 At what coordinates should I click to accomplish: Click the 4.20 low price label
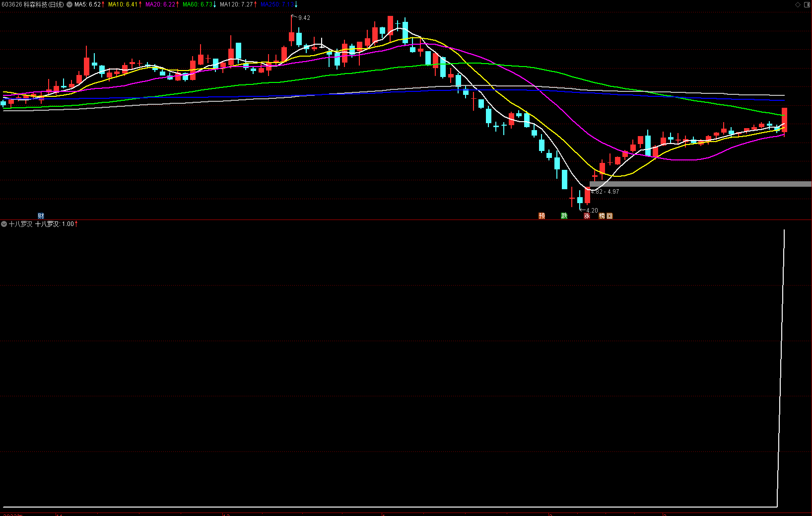click(x=592, y=211)
